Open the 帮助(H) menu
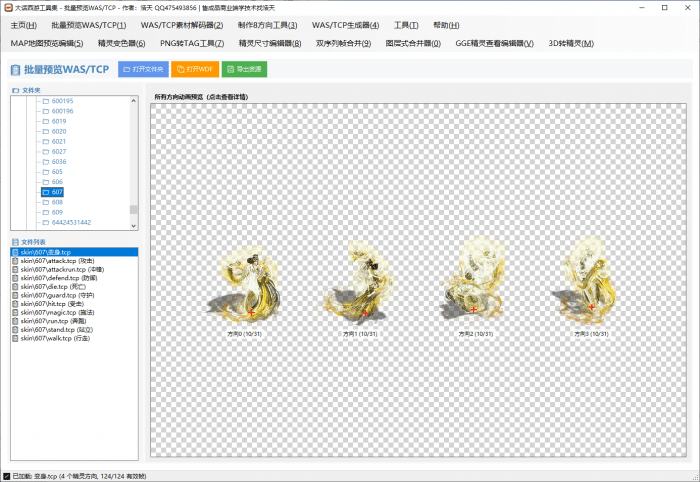Viewport: 700px width, 482px height. point(447,25)
